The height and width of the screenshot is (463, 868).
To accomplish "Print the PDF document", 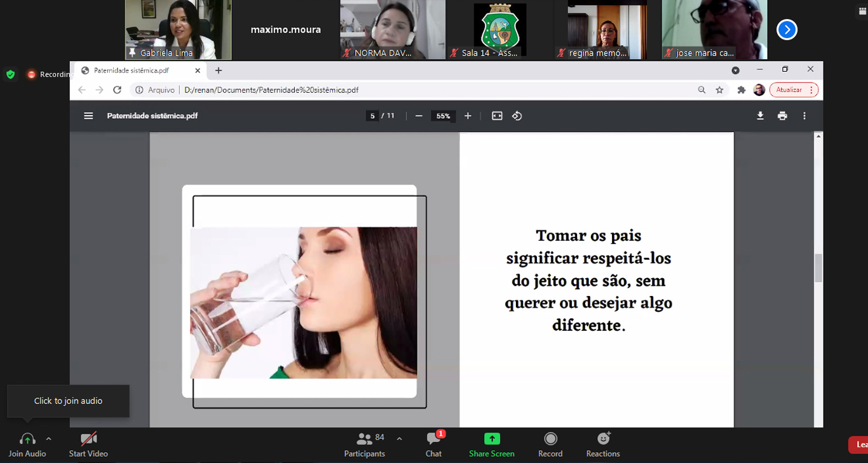I will pos(782,116).
